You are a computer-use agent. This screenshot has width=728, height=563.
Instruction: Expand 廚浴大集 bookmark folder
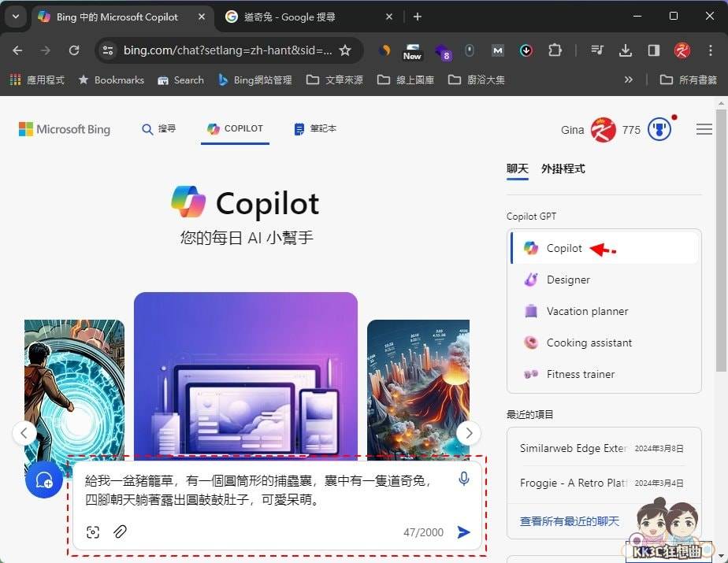pos(477,80)
